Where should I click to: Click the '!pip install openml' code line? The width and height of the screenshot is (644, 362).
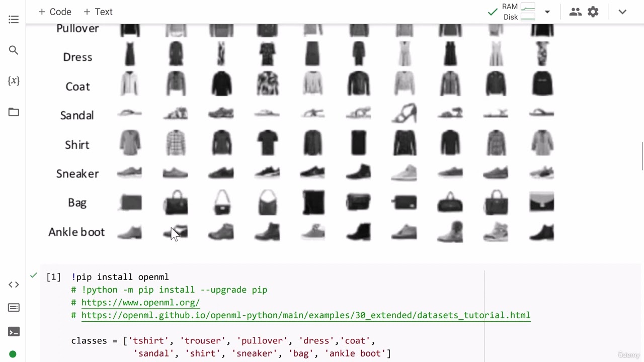tap(120, 277)
